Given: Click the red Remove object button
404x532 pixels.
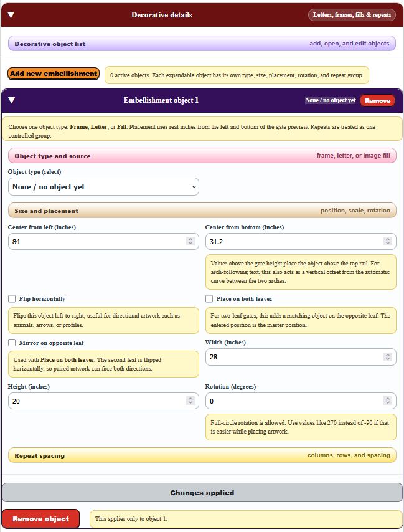Looking at the screenshot, I should tap(40, 519).
